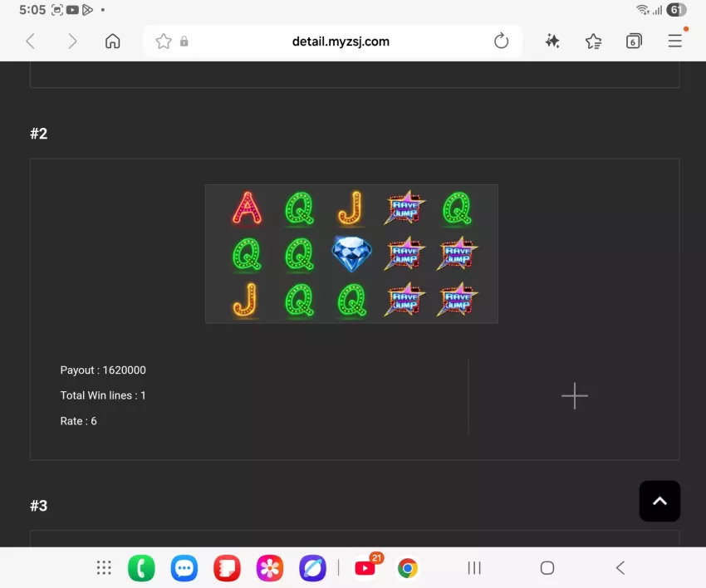The height and width of the screenshot is (588, 706).
Task: Show recent apps
Action: coord(474,568)
